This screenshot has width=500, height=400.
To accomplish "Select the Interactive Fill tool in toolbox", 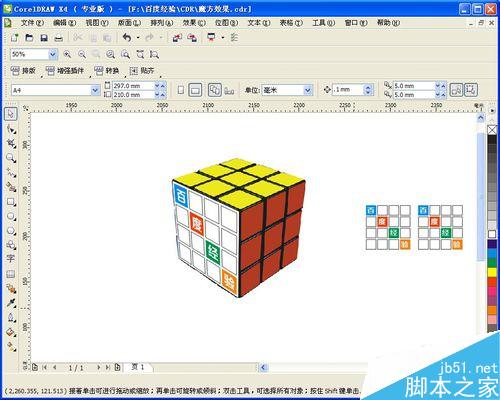I will click(11, 347).
